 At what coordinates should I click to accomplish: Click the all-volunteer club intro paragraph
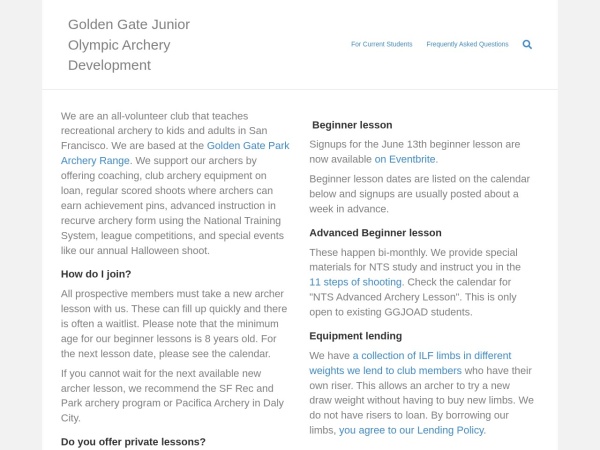175,183
